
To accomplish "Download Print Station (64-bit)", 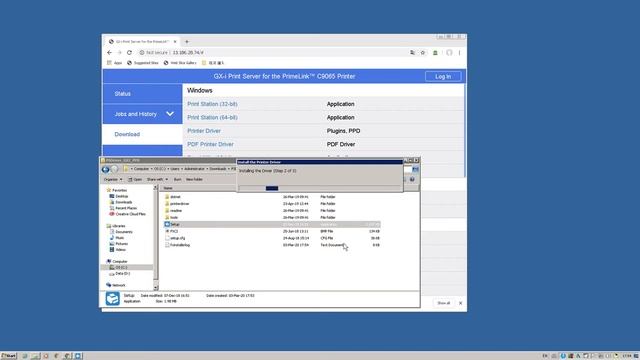I will [212, 118].
